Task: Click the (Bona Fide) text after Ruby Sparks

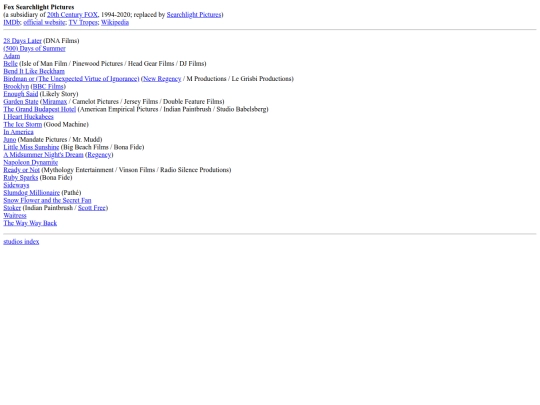Action: click(x=56, y=177)
